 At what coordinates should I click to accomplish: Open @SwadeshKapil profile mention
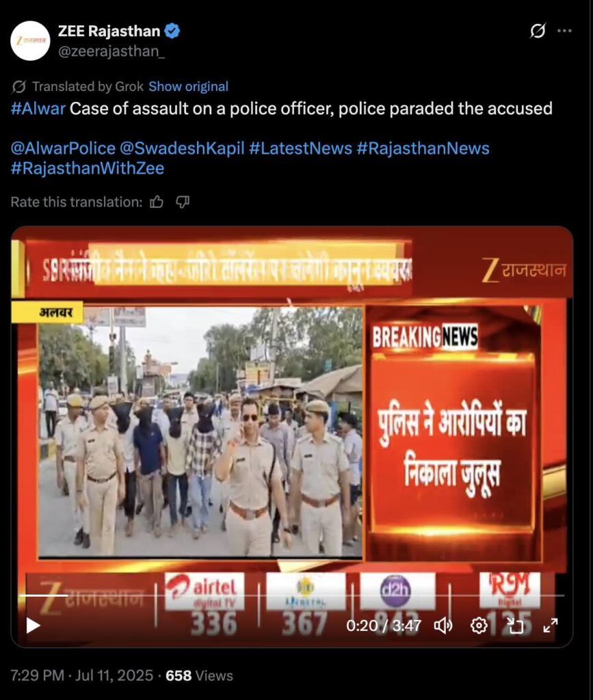182,148
